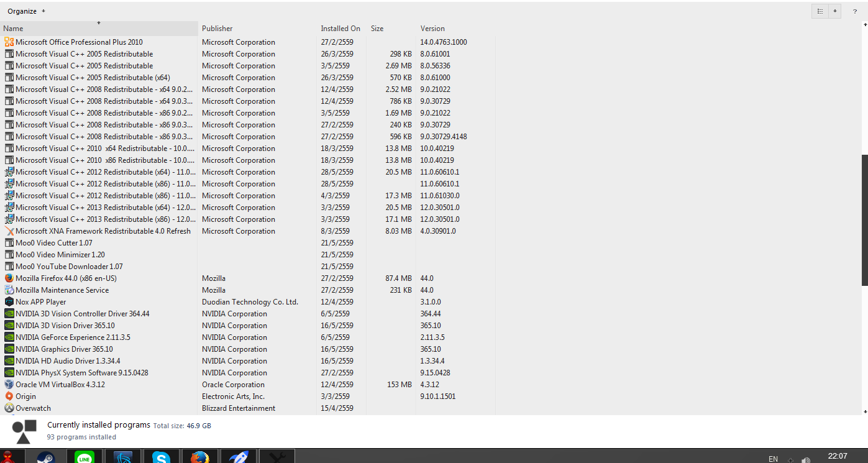
Task: Click the Visual C++ 2005 Redistributable (x64) icon
Action: [9, 78]
